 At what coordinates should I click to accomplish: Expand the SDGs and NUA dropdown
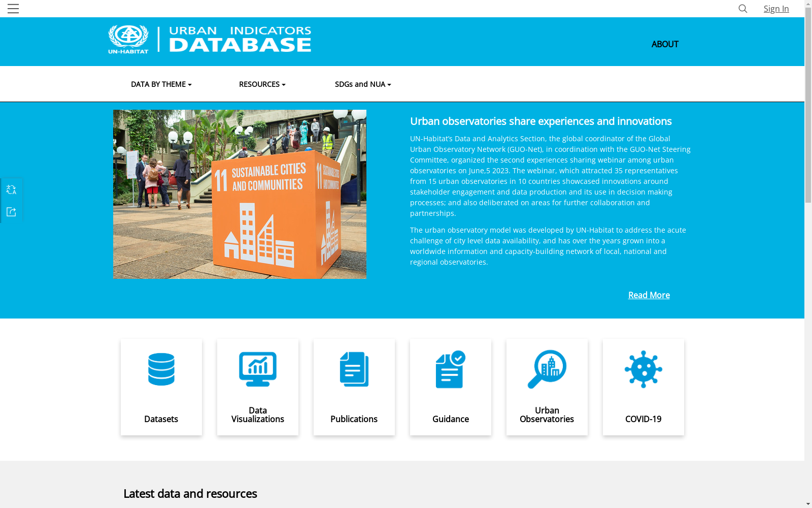click(363, 84)
